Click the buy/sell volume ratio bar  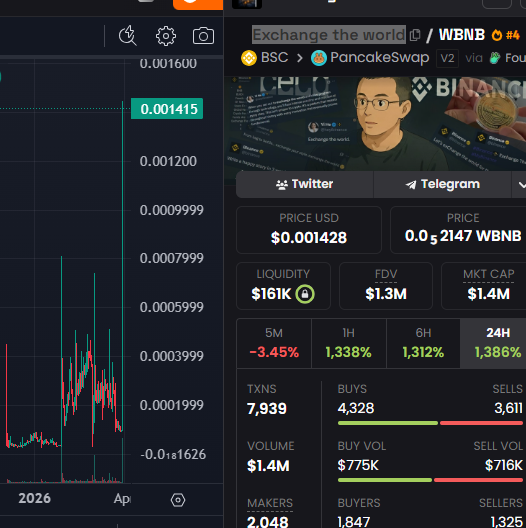(x=430, y=480)
